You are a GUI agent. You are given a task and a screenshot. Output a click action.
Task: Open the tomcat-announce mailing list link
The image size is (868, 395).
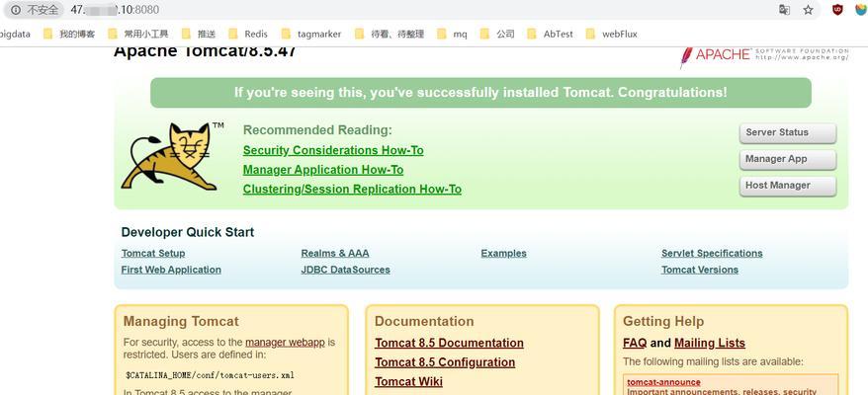[663, 382]
